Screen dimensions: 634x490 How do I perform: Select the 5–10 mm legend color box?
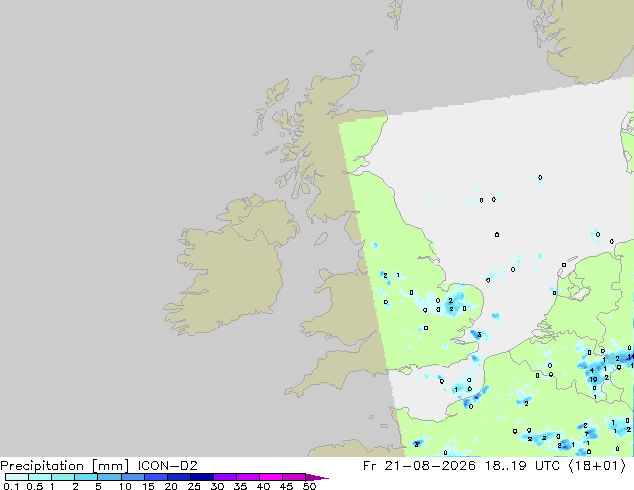[x=110, y=477]
